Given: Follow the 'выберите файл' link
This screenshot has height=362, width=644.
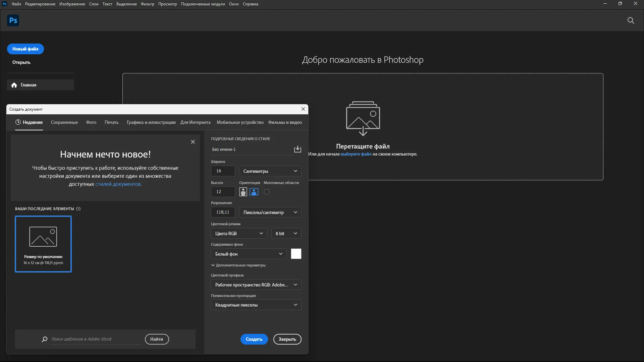Looking at the screenshot, I should [356, 154].
